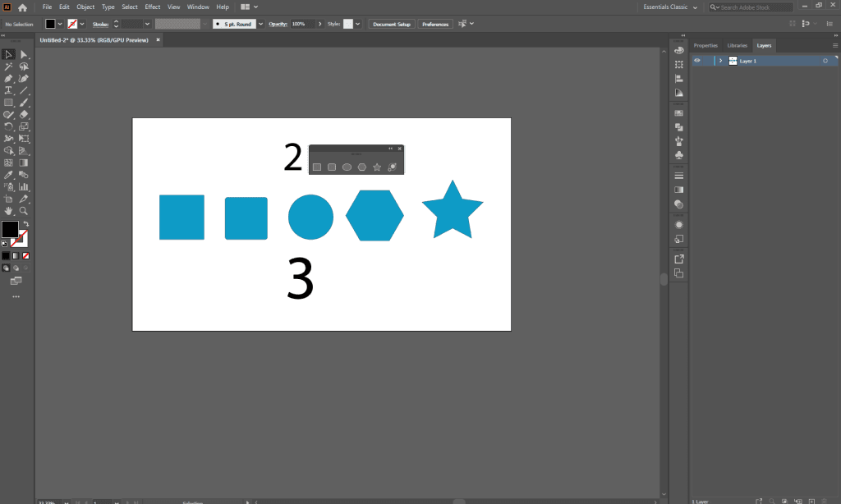841x504 pixels.
Task: Select the Eraser tool
Action: 24,114
